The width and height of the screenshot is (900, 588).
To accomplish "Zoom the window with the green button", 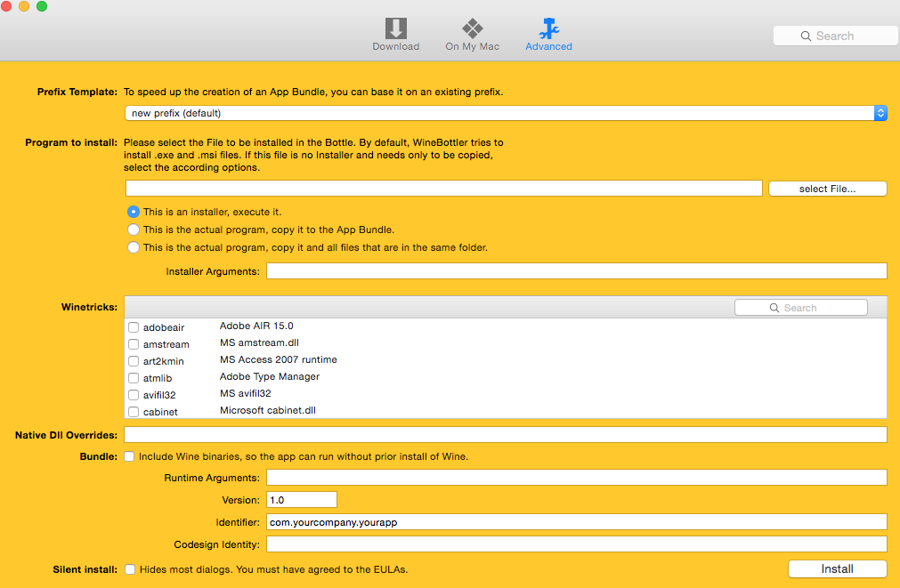I will 42,6.
